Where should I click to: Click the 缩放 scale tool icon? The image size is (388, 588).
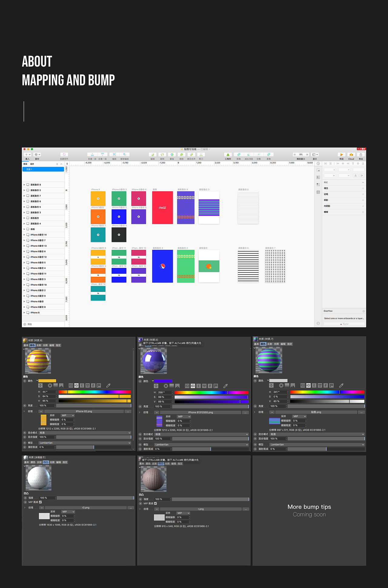182,154
